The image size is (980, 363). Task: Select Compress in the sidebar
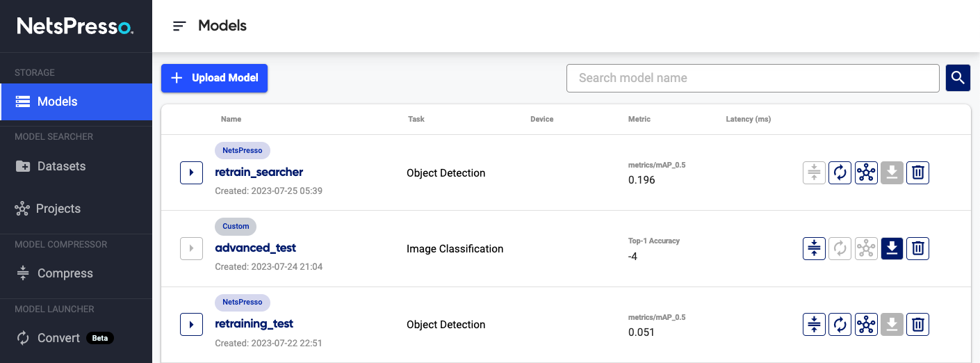click(65, 273)
